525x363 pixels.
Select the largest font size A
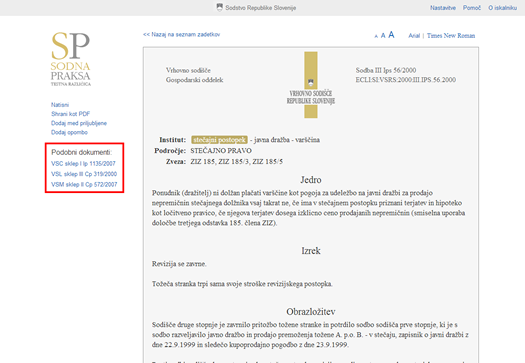click(391, 35)
